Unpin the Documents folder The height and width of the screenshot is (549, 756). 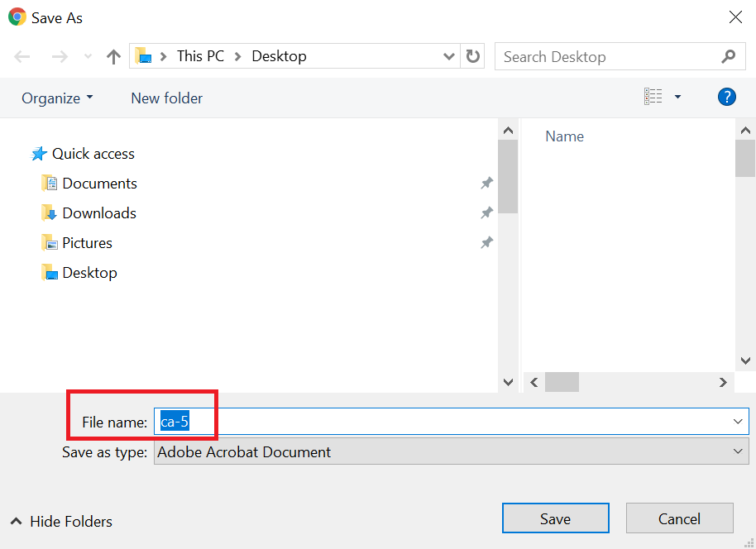click(x=486, y=183)
